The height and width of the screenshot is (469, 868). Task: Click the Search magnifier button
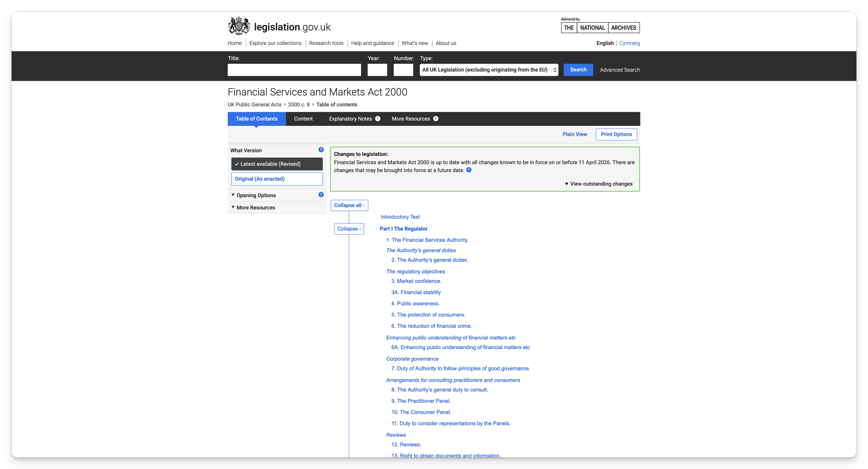[578, 69]
